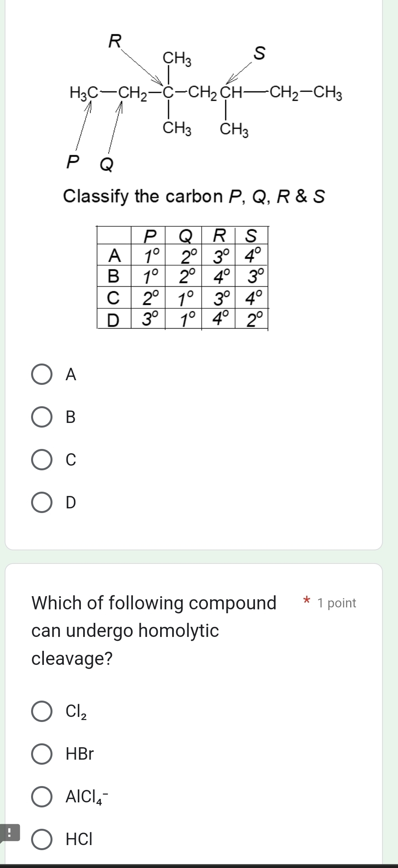
Task: Click row D label in the answer table
Action: [113, 320]
